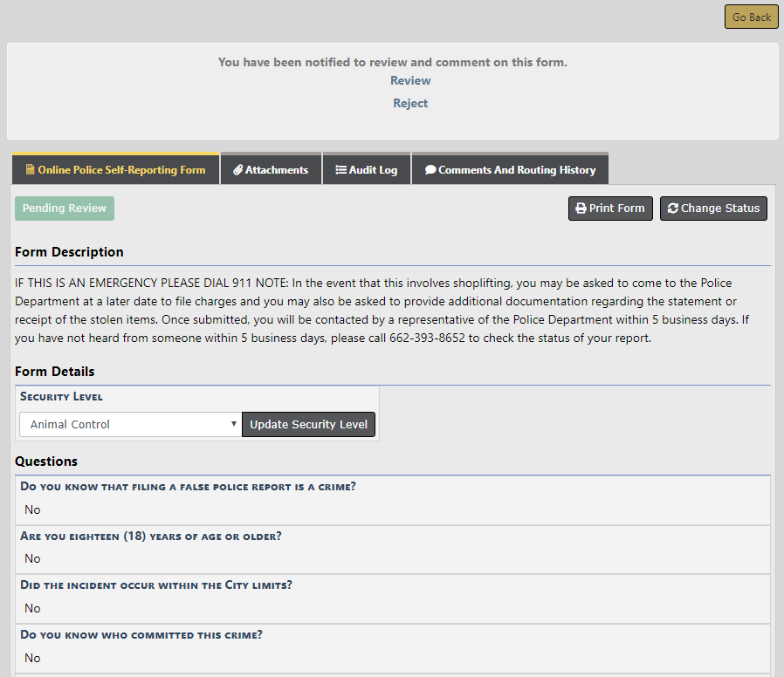Click the paperclip icon beside Attachments
The width and height of the screenshot is (784, 677).
(237, 170)
